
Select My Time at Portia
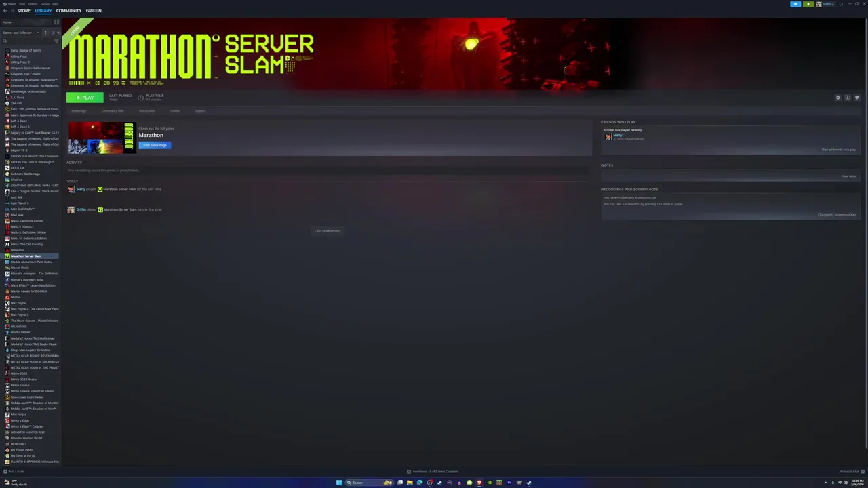pyautogui.click(x=23, y=455)
